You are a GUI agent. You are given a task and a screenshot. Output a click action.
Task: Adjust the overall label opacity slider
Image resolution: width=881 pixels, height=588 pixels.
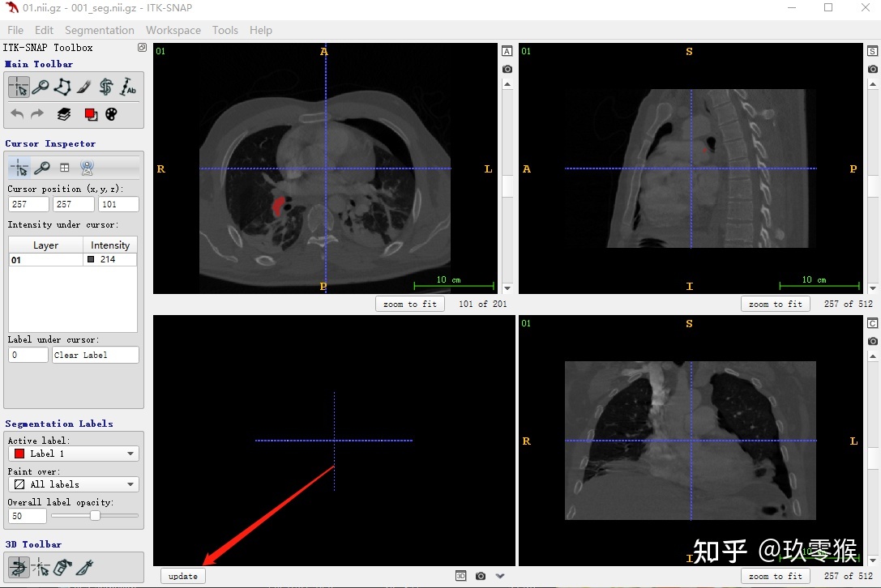(x=95, y=516)
